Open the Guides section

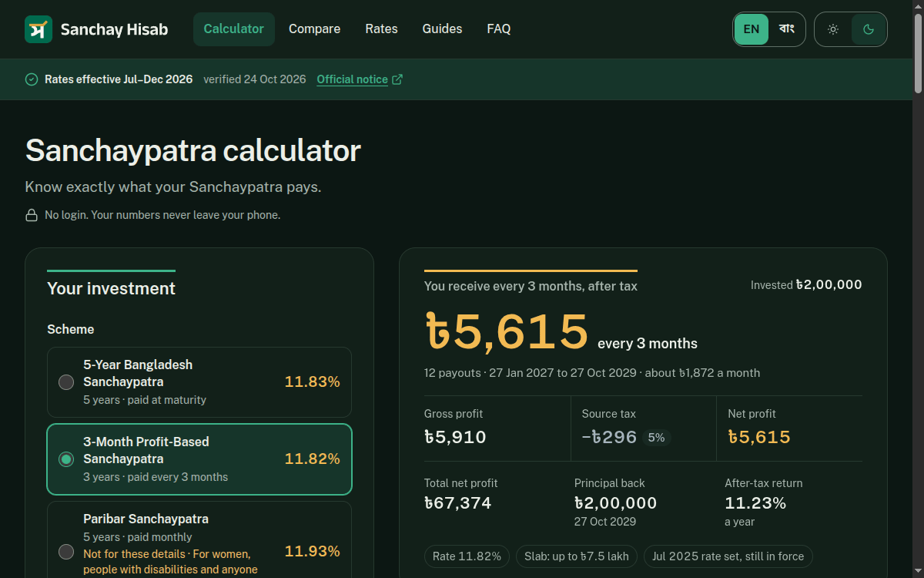[x=442, y=29]
